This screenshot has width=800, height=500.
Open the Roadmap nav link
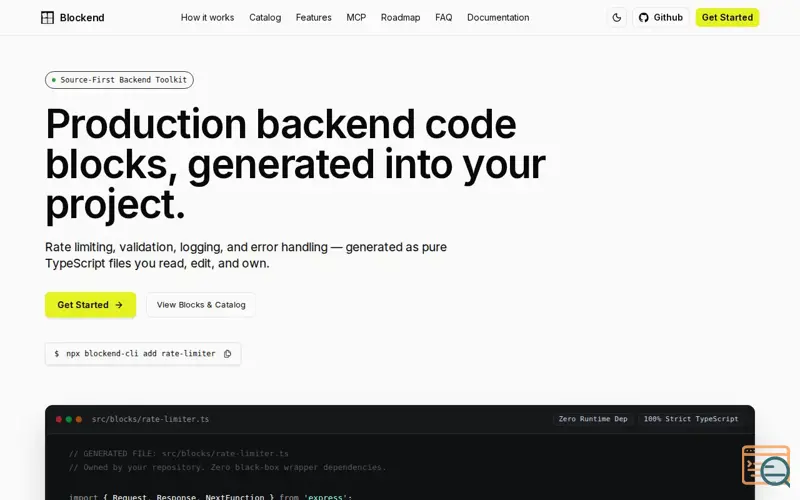[x=401, y=18]
